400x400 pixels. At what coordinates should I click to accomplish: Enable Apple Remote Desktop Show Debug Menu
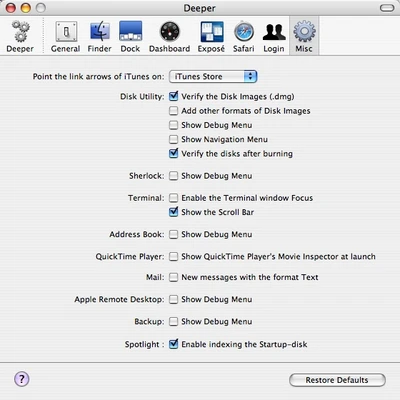tap(173, 299)
